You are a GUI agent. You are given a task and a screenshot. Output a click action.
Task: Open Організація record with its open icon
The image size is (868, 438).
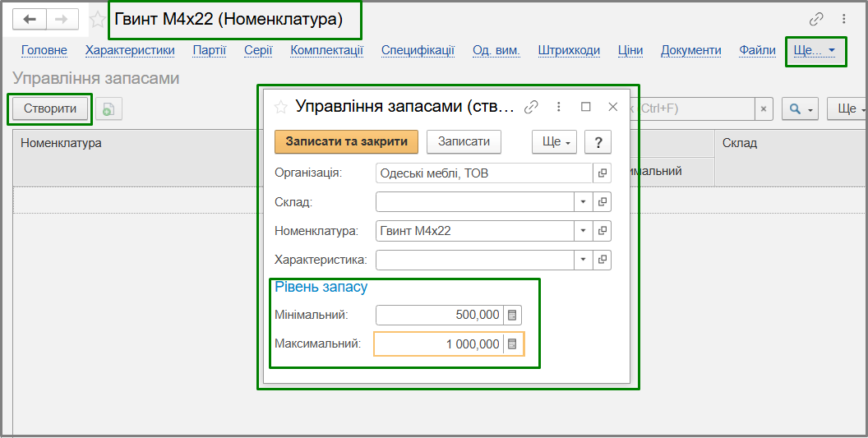pyautogui.click(x=603, y=173)
